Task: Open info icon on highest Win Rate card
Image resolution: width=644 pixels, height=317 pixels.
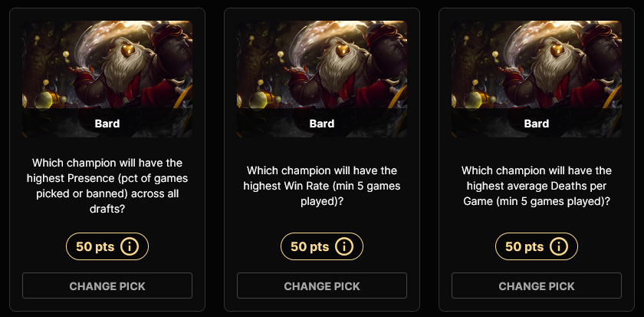Action: (344, 246)
